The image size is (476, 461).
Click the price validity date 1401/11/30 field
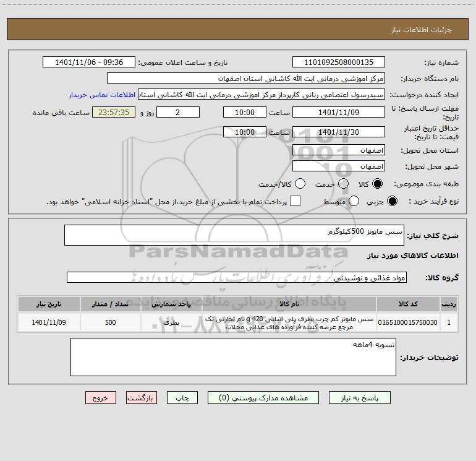pos(339,132)
